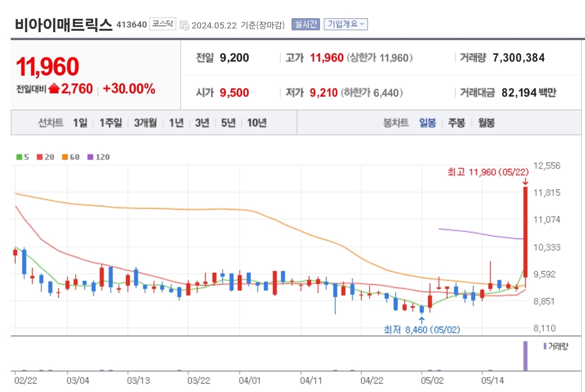This screenshot has width=585, height=392.
Task: Click the 최고 11,960 (05/22) chart label
Action: coord(487,172)
